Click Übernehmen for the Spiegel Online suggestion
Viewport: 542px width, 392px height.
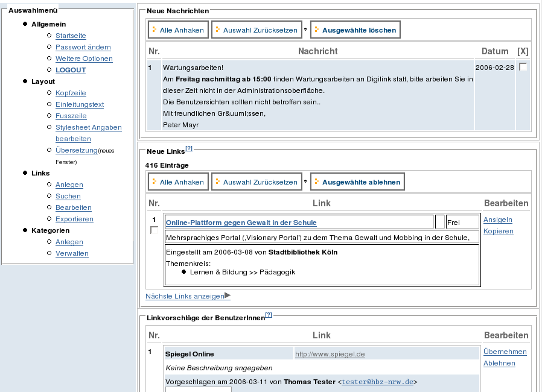pyautogui.click(x=505, y=352)
